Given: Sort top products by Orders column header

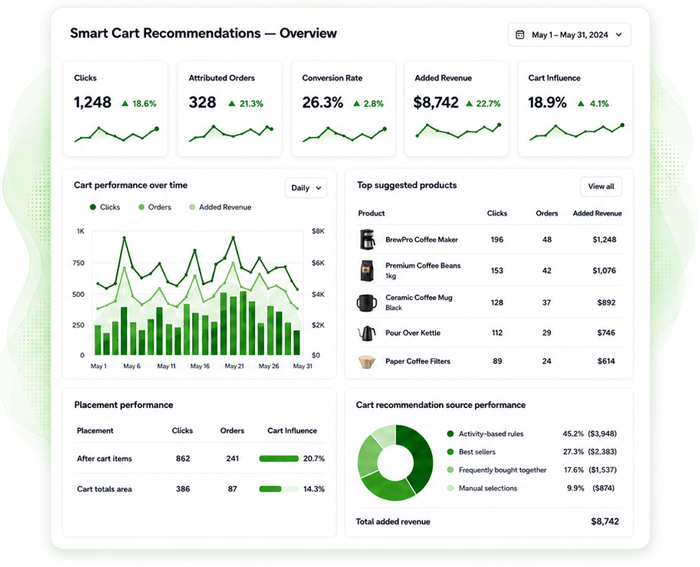Looking at the screenshot, I should pyautogui.click(x=546, y=213).
